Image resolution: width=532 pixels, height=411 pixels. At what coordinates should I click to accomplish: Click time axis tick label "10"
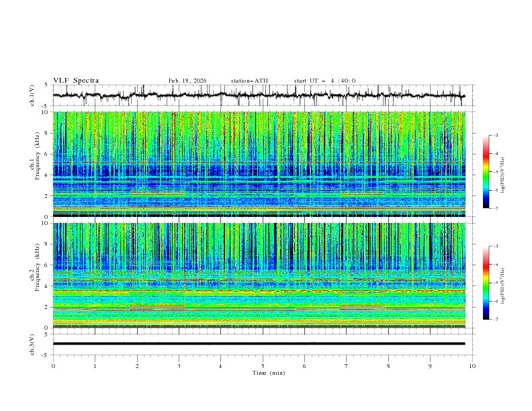click(x=472, y=366)
